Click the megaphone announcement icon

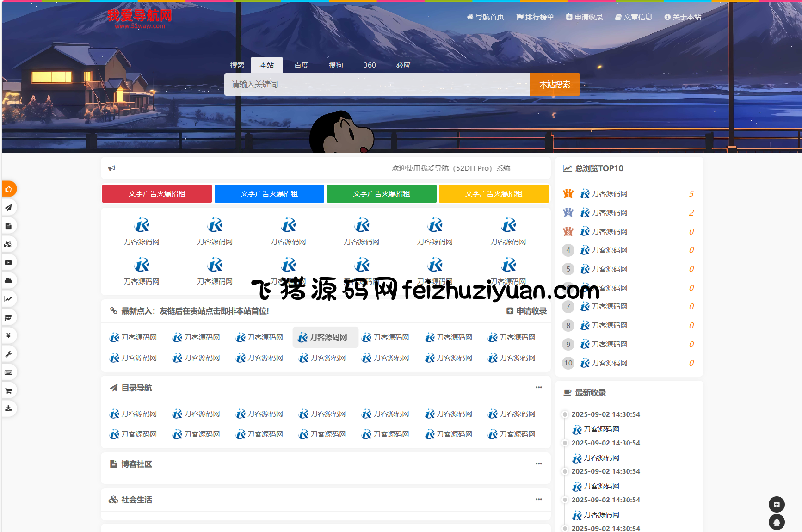click(111, 168)
